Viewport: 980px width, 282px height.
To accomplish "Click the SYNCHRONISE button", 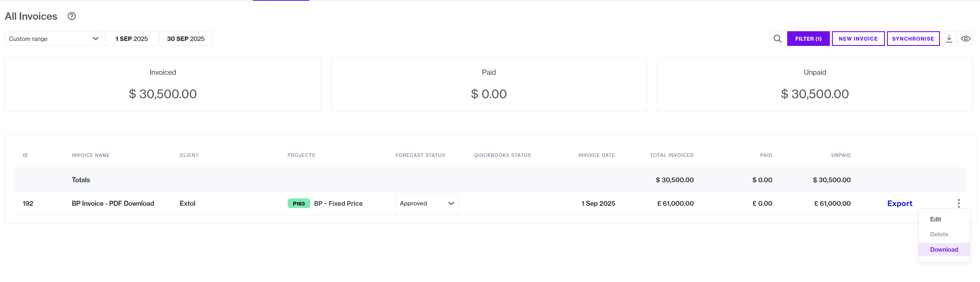I will [x=913, y=39].
